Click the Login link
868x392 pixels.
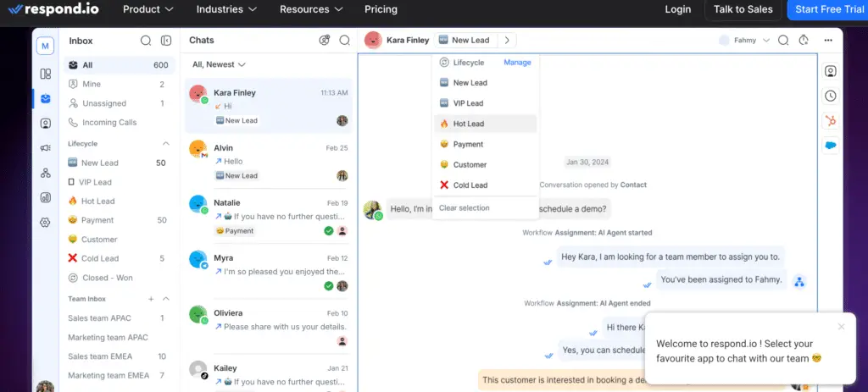click(677, 9)
